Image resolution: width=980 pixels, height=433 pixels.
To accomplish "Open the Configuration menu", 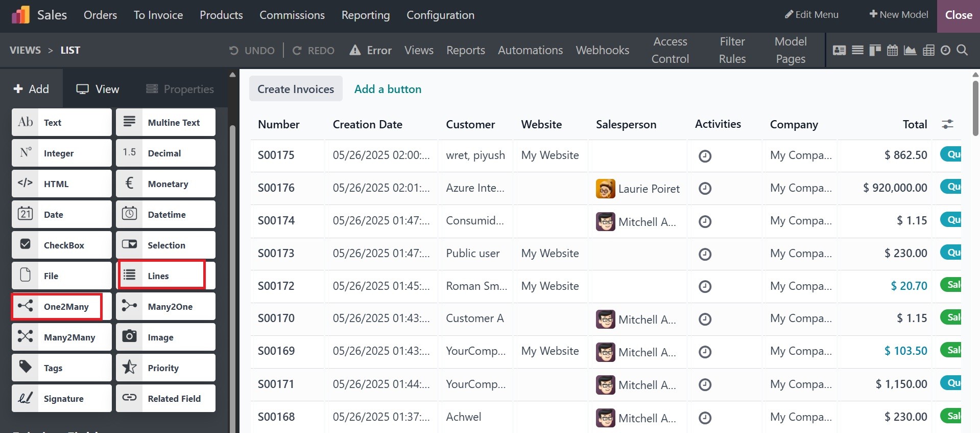I will pyautogui.click(x=440, y=15).
